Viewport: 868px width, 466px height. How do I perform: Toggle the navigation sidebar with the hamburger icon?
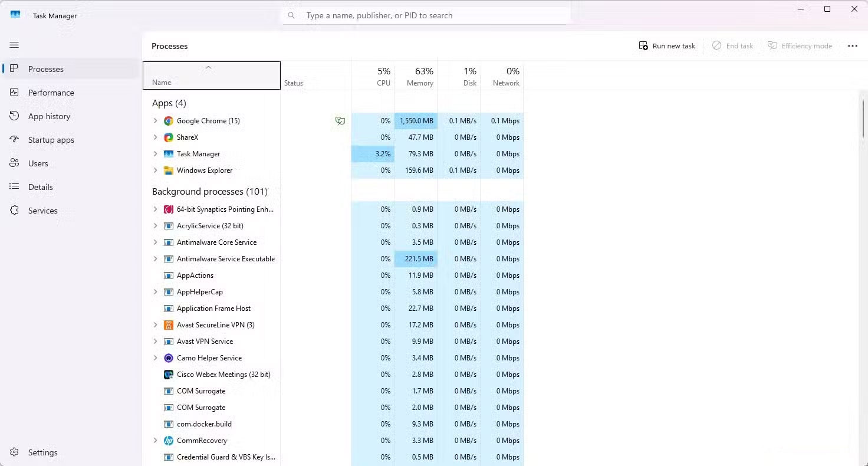coord(14,45)
